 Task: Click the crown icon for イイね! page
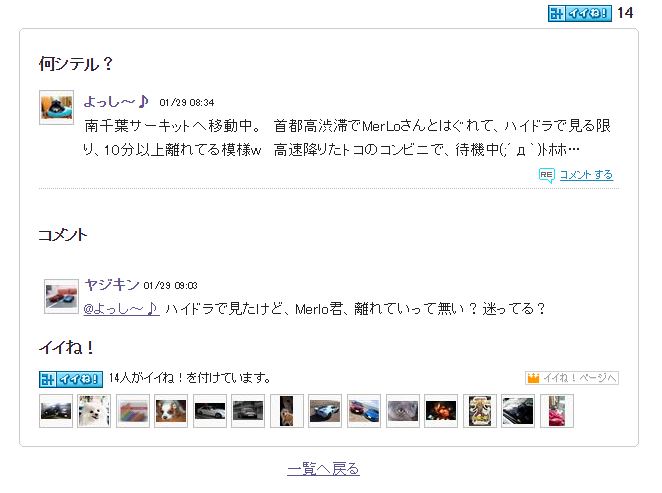(x=533, y=378)
